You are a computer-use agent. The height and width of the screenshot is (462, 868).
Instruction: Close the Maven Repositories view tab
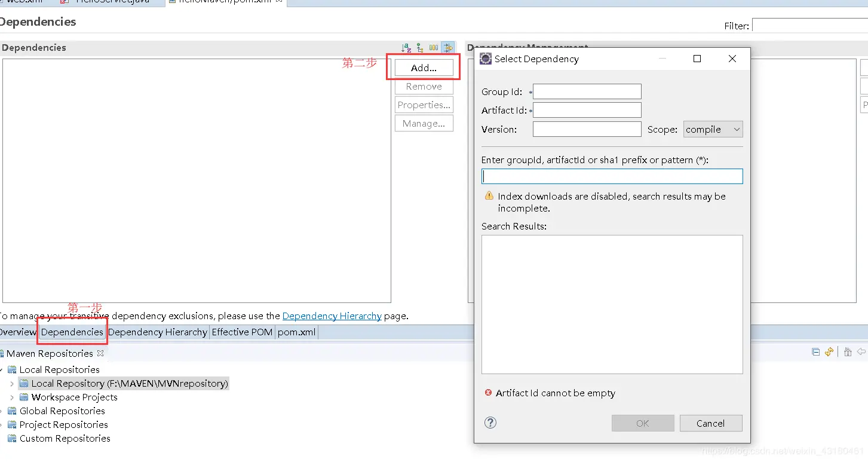(x=100, y=353)
